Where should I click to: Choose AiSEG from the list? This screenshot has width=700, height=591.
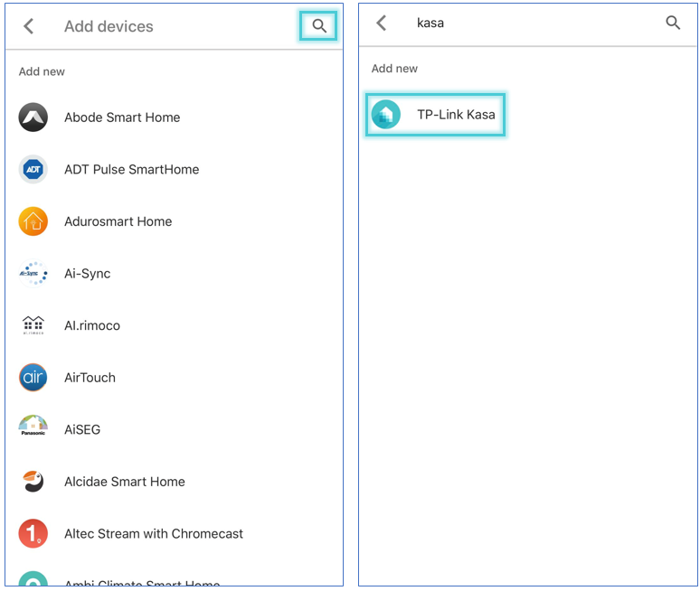[x=175, y=429]
